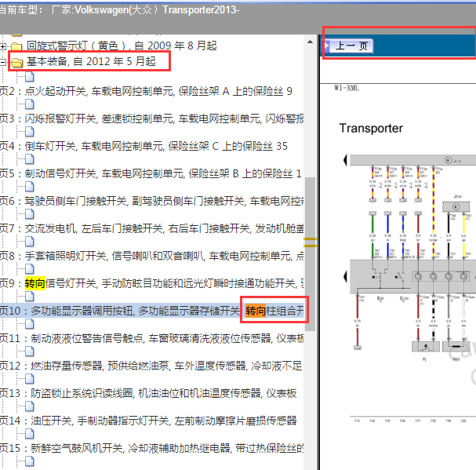
Task: Select the 基本装备, 自 2012 年 5 月起 entry
Action: pyautogui.click(x=91, y=61)
